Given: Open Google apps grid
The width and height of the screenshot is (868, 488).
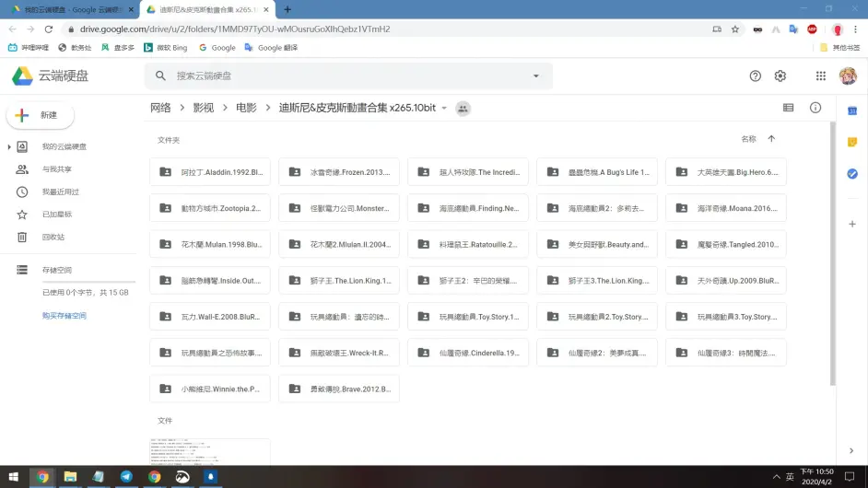Looking at the screenshot, I should tap(820, 76).
